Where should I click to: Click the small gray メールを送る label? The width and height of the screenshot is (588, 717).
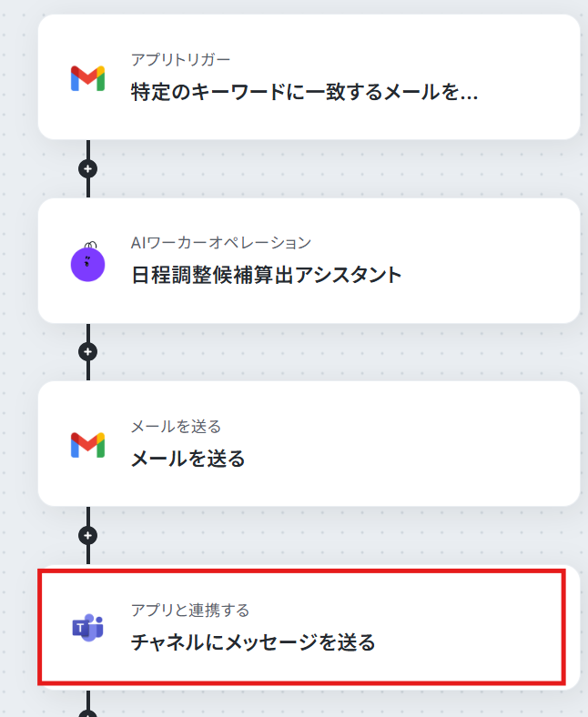point(176,426)
